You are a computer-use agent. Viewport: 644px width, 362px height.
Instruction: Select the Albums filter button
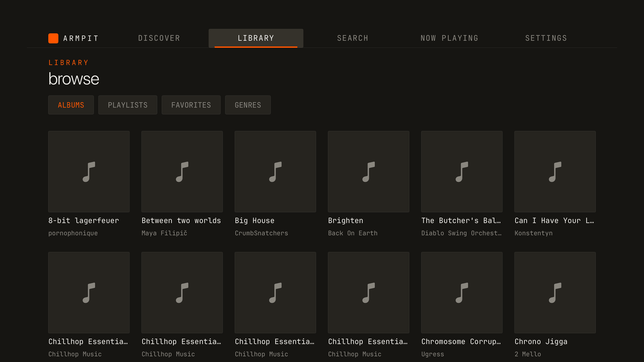pos(71,105)
